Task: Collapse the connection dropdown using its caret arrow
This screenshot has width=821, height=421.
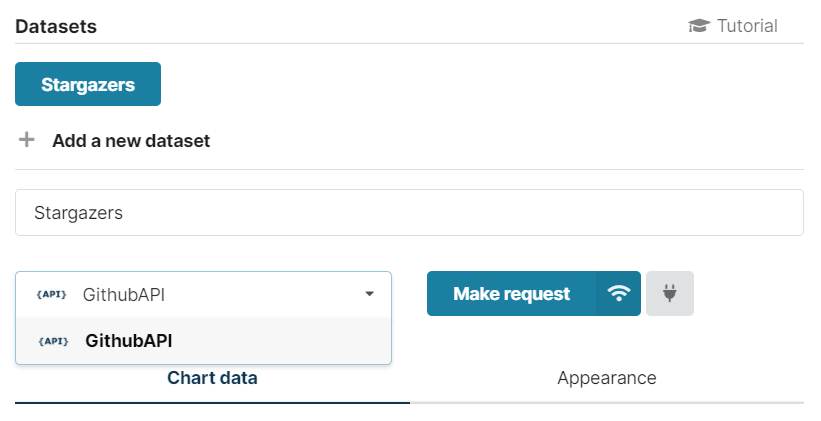Action: (x=369, y=294)
